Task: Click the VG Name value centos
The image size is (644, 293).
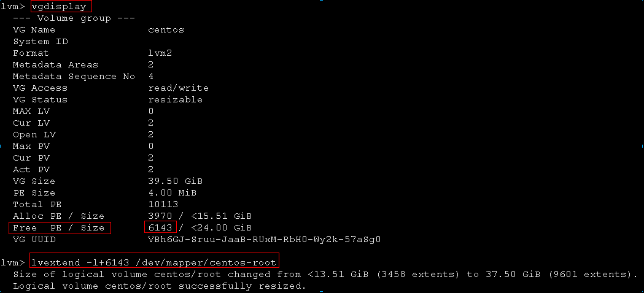Action: pyautogui.click(x=166, y=30)
